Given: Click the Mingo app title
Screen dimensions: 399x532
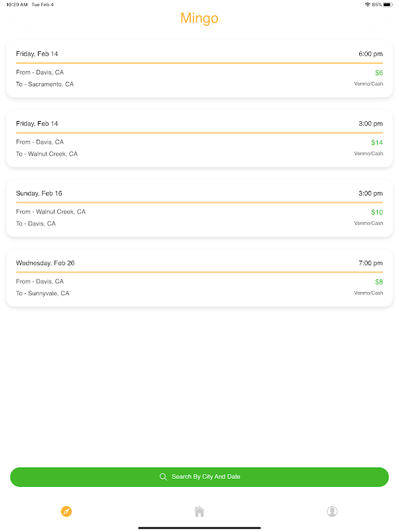Looking at the screenshot, I should pyautogui.click(x=199, y=19).
